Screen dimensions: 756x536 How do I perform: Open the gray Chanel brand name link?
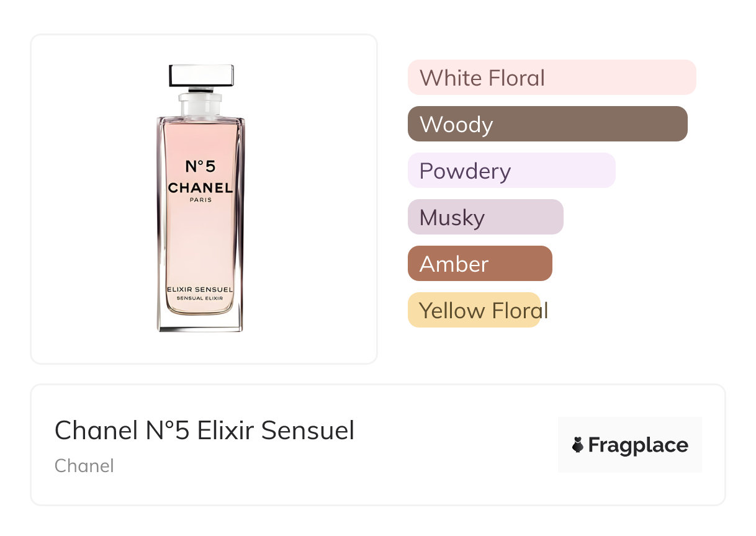point(84,465)
